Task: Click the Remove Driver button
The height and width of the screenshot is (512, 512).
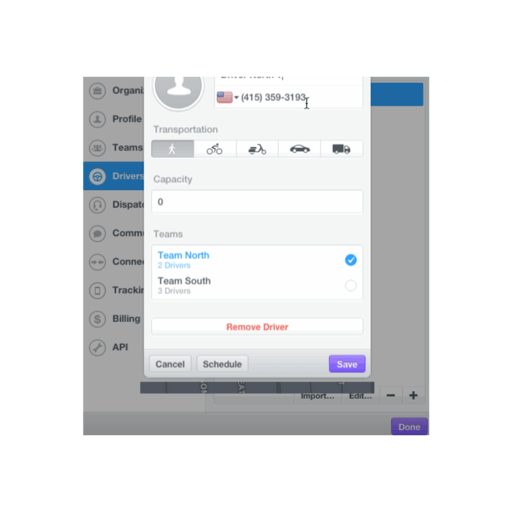Action: 257,327
